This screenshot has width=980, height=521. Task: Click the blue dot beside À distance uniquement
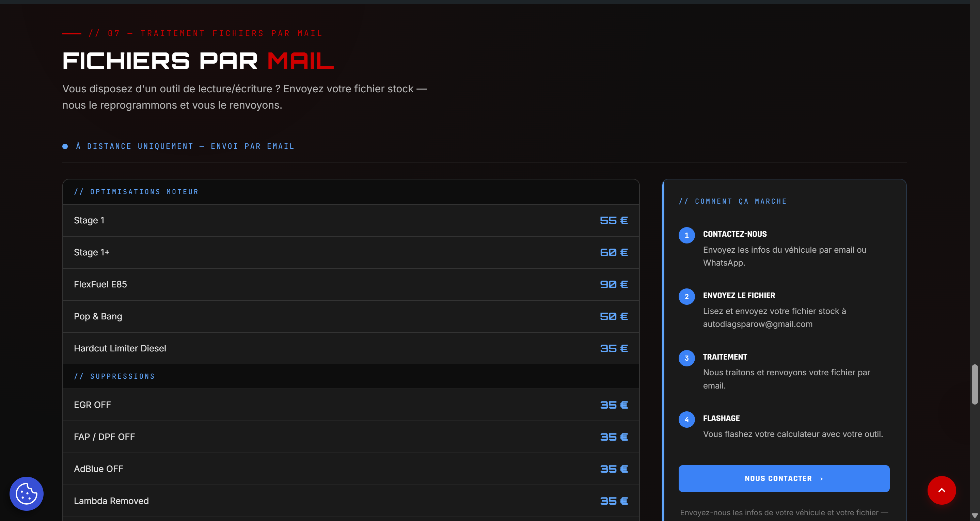(65, 146)
